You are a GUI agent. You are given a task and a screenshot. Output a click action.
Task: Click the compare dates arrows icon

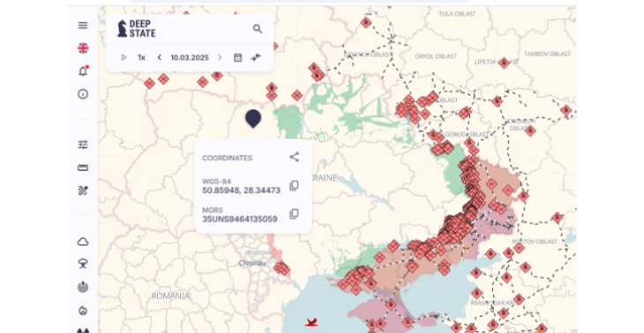256,57
